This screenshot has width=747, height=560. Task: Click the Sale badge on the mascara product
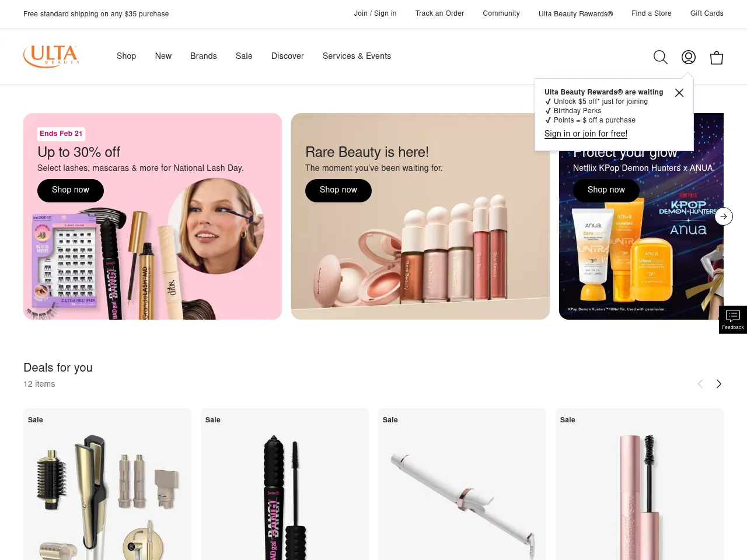click(x=213, y=420)
